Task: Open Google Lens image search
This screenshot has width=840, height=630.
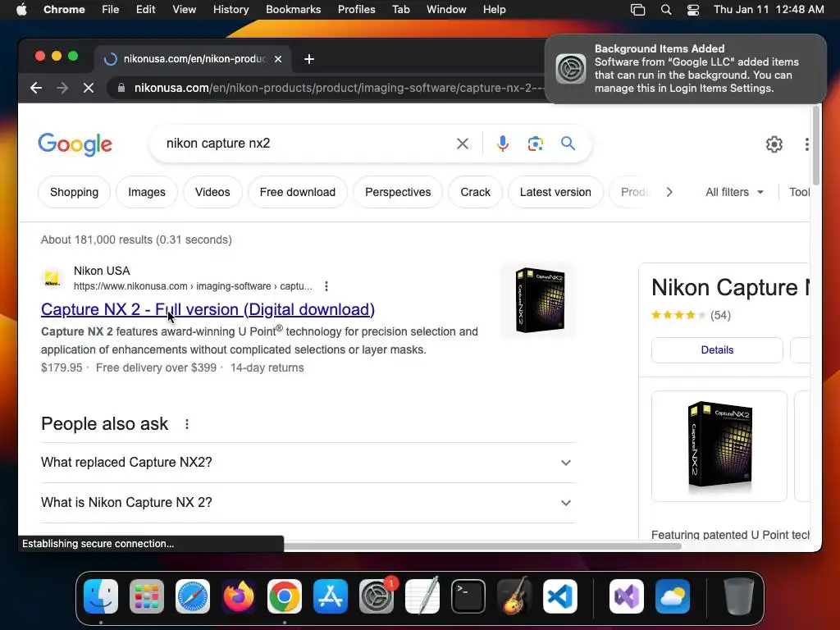Action: coord(535,144)
